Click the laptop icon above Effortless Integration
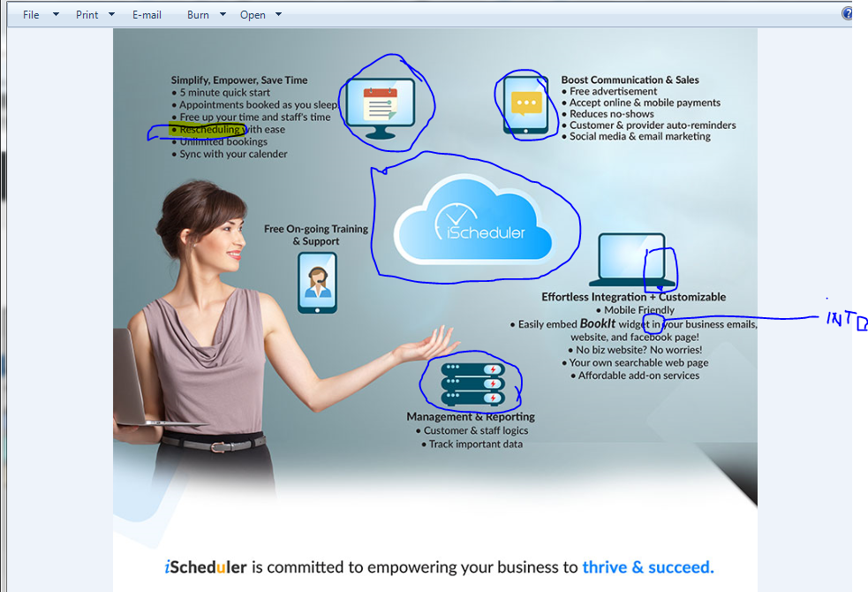Viewport: 868px width, 592px height. point(631,260)
